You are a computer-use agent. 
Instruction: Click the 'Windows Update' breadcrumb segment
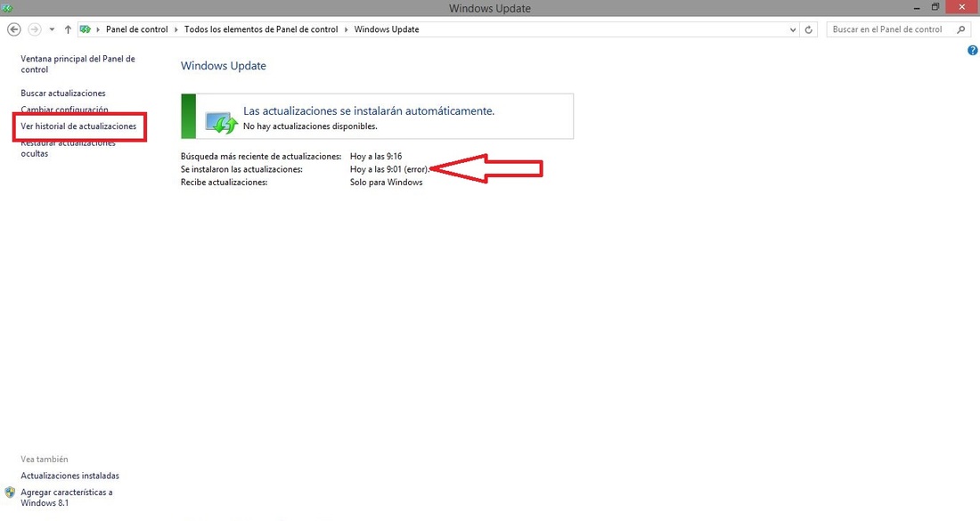tap(387, 29)
